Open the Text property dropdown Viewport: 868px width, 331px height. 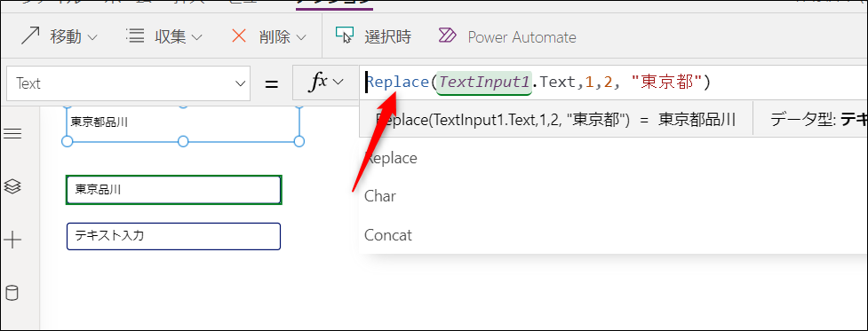[129, 83]
